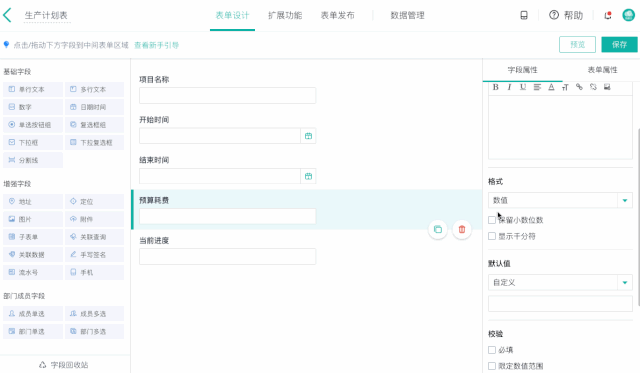Add a 分割线 element
640x373 pixels.
(33, 160)
